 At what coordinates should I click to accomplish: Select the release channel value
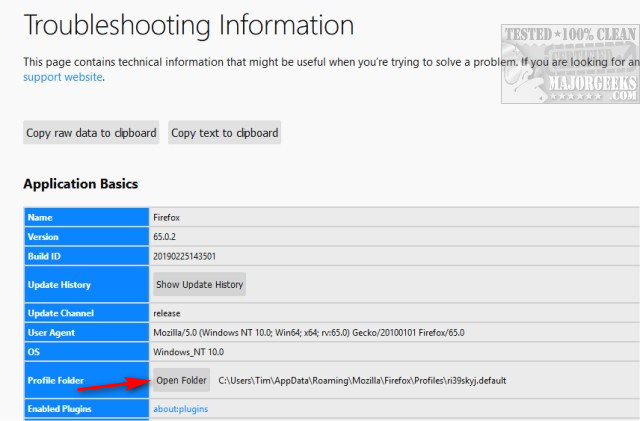click(167, 314)
